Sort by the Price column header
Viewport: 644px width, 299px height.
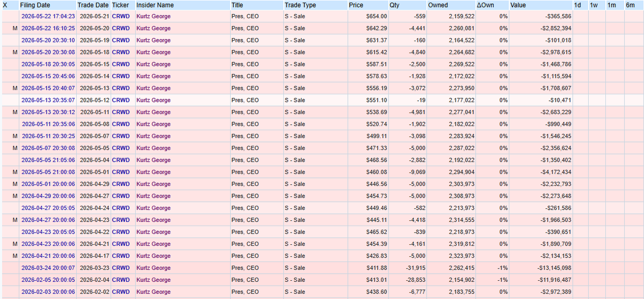[356, 5]
